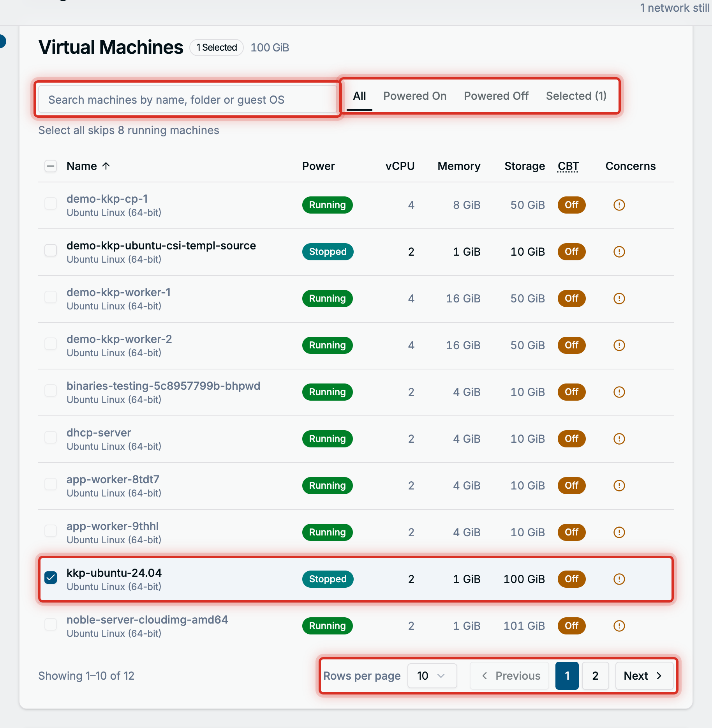Image resolution: width=712 pixels, height=728 pixels.
Task: Uncheck the kkp-ubuntu-24.04 checkbox
Action: point(51,578)
